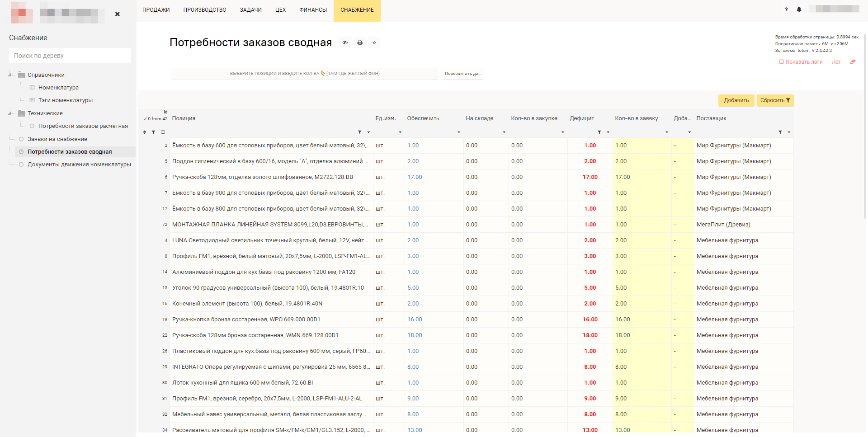
Task: Close the left sidebar with the X icon
Action: pos(118,14)
